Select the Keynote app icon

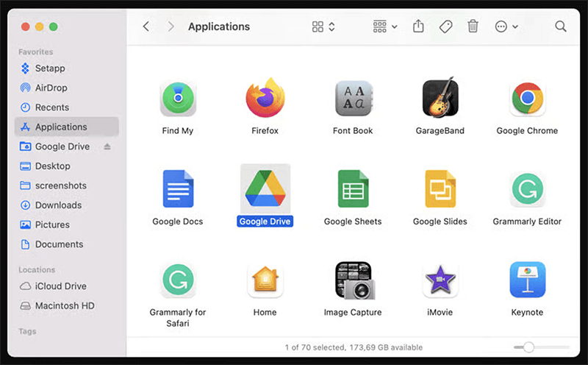527,280
